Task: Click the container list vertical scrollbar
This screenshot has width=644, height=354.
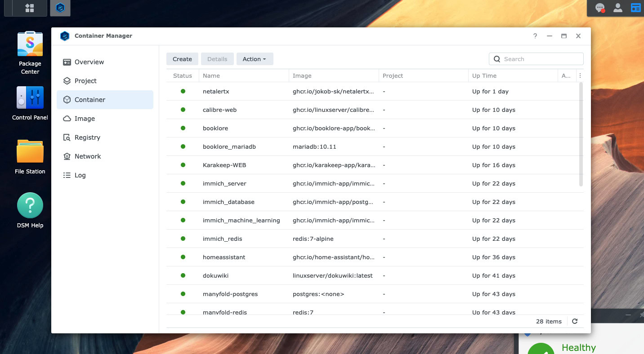Action: pos(581,135)
